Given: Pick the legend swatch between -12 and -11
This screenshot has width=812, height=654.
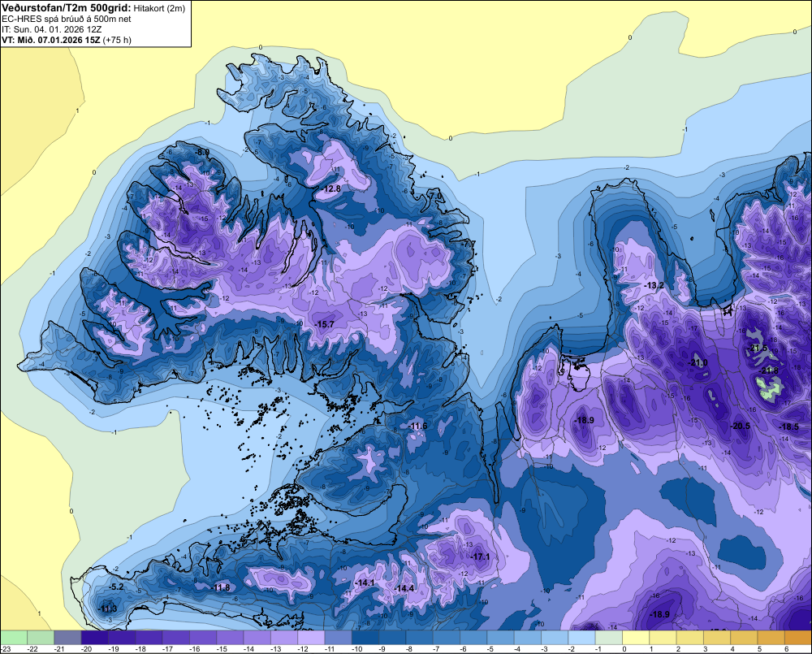Looking at the screenshot, I should [311, 638].
